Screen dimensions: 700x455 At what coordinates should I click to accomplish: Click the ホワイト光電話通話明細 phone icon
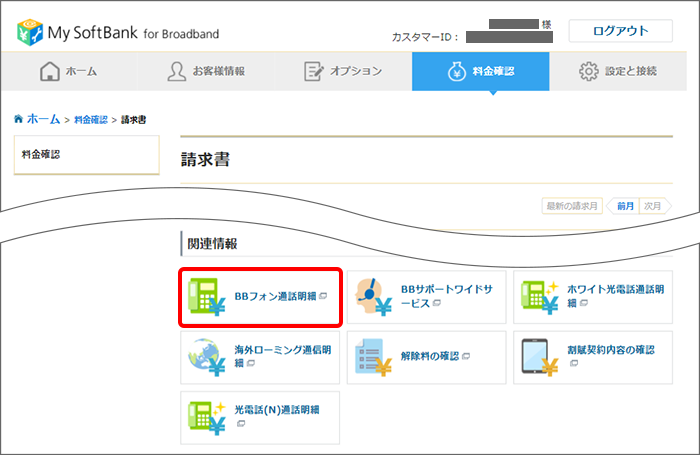(x=540, y=296)
